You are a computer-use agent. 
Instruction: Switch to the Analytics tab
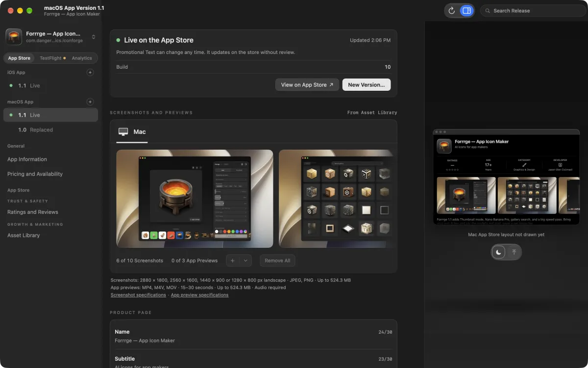[82, 58]
